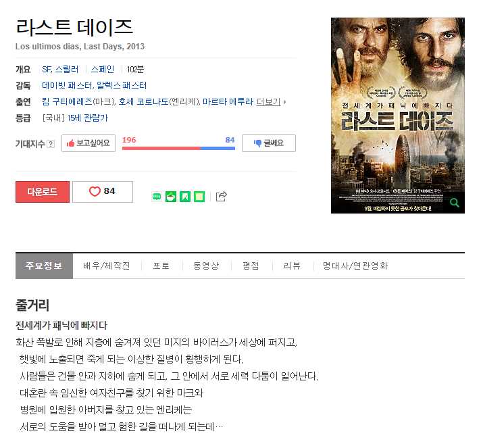
Task: Open the share arrow export icon
Action: coord(221,197)
